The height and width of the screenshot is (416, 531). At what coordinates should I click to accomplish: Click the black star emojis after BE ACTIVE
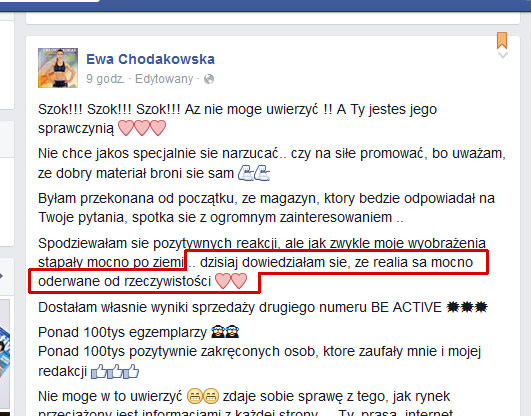[467, 307]
